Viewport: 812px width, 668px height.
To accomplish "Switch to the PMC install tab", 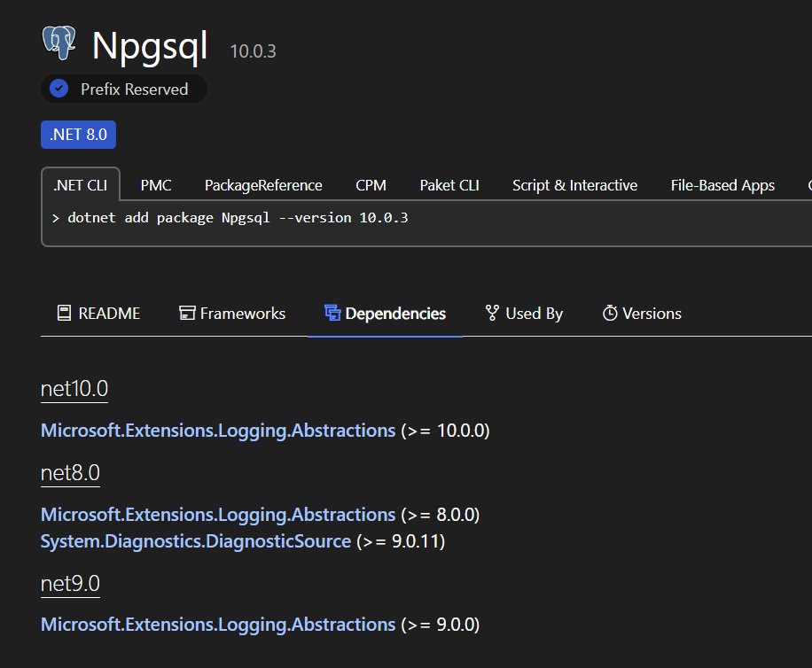I will click(x=156, y=185).
